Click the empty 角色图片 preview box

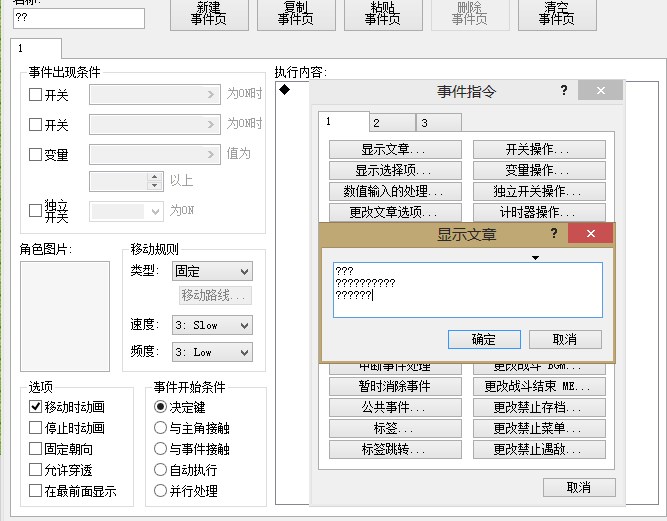click(x=65, y=316)
